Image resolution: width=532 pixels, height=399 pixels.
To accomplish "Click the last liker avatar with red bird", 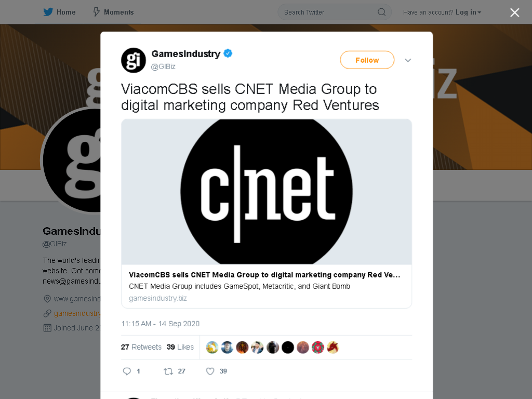I will click(x=332, y=348).
